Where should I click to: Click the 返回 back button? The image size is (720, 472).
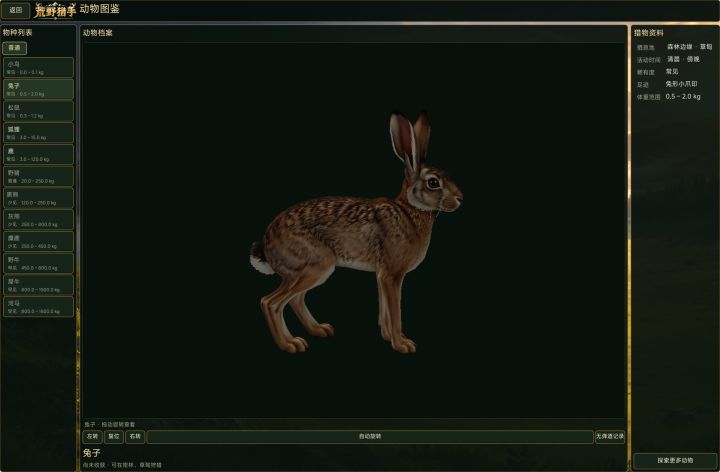tap(16, 10)
